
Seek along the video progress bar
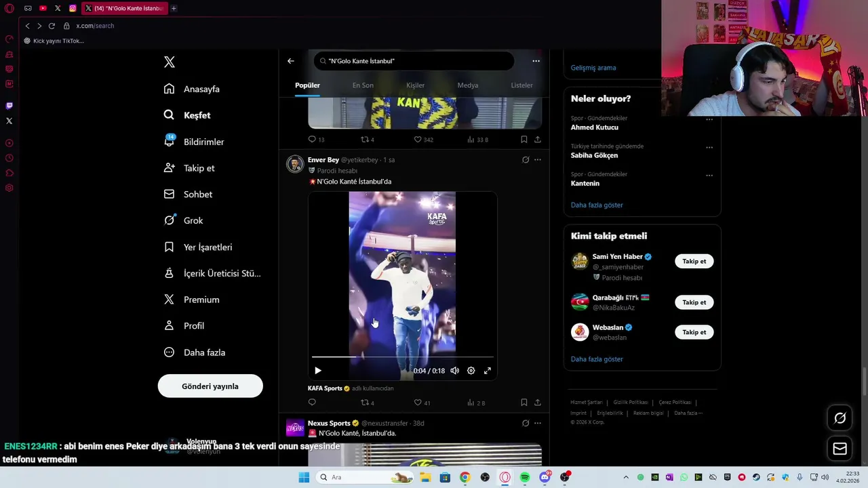point(403,357)
